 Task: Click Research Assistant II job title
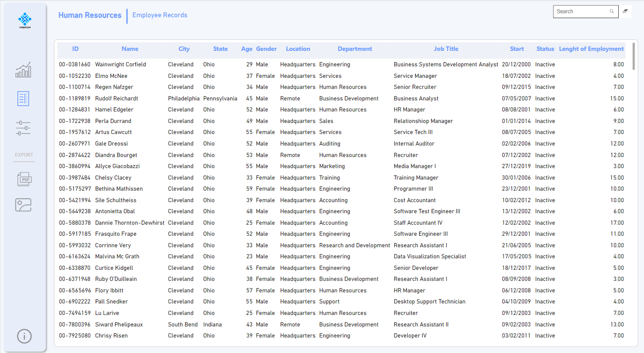[421, 325]
